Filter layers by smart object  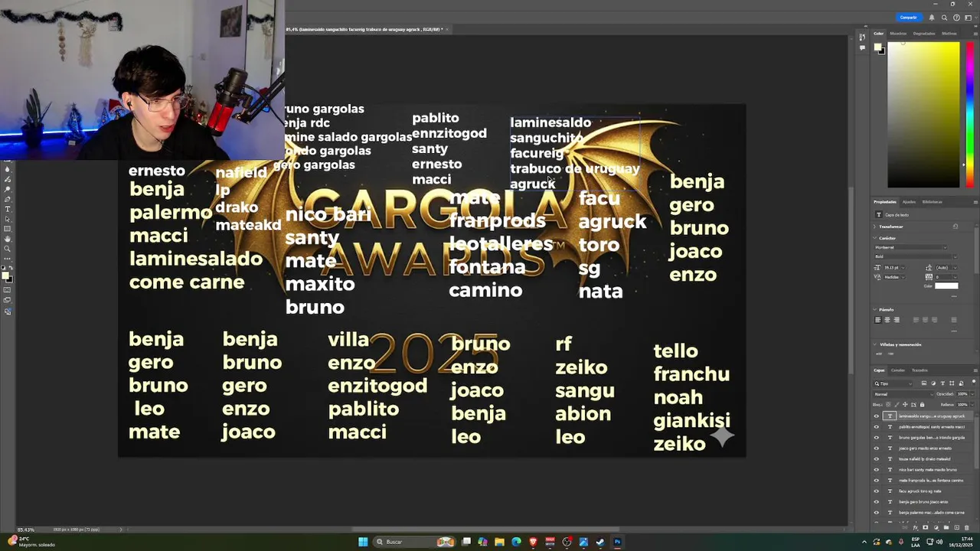click(x=961, y=383)
